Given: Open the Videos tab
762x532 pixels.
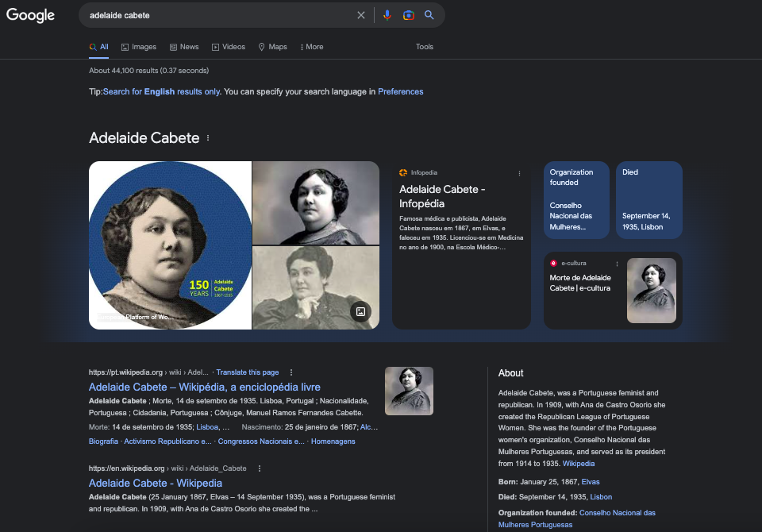Looking at the screenshot, I should tap(229, 47).
